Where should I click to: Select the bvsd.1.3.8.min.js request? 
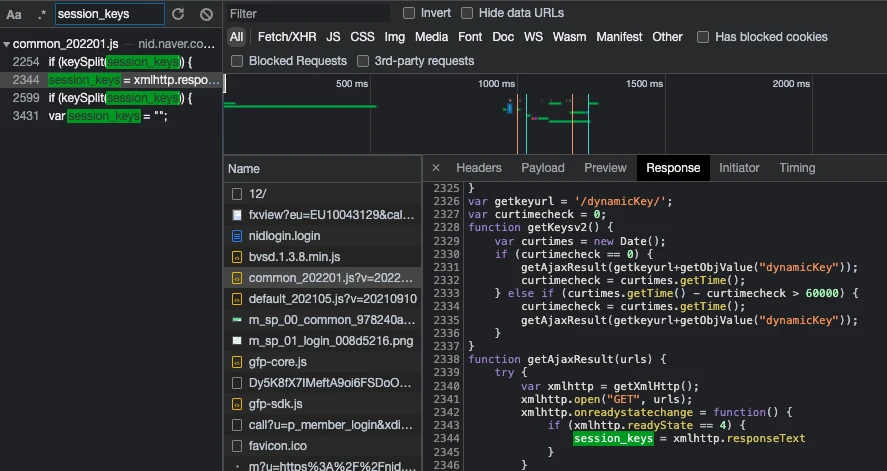click(322, 257)
